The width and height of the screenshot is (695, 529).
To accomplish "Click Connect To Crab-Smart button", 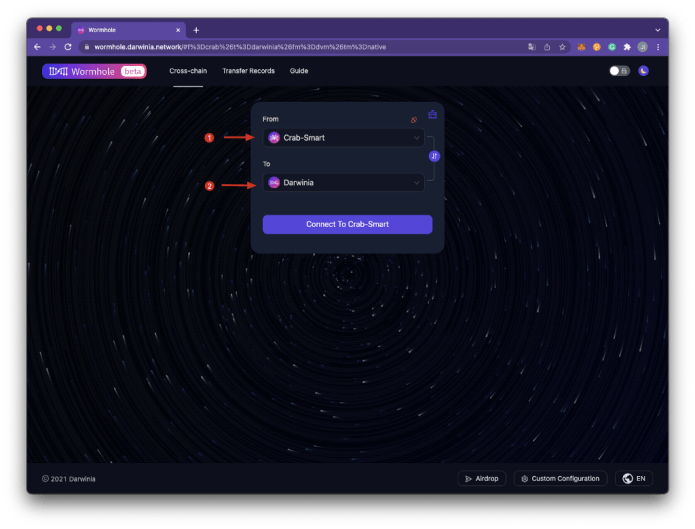I will pos(347,224).
